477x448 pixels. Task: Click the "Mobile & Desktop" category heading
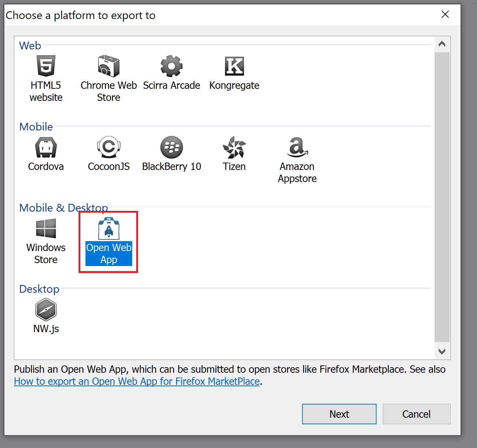coord(64,208)
